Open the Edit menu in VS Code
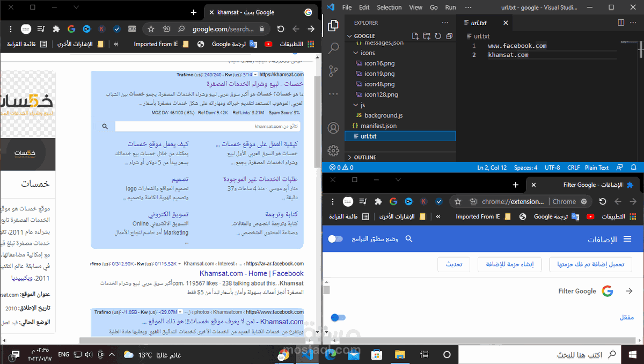The width and height of the screenshot is (644, 364). click(364, 8)
